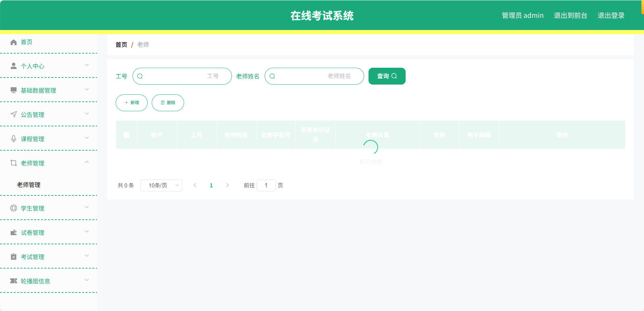Image resolution: width=644 pixels, height=311 pixels.
Task: Click the microphone icon beside 课程管理
Action: 13,139
